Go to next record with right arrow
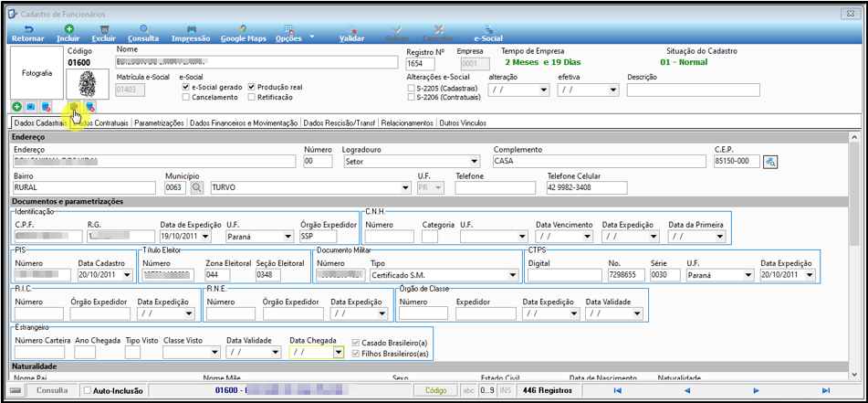The height and width of the screenshot is (403, 868). tap(756, 391)
